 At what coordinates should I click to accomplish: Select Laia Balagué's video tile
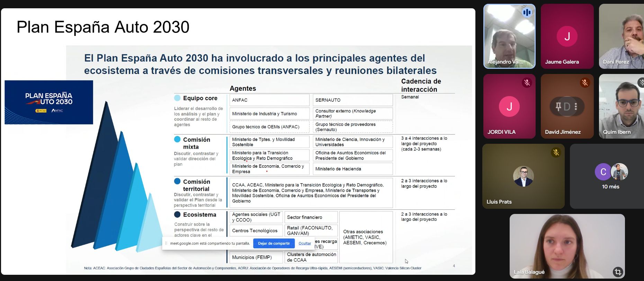(x=567, y=246)
